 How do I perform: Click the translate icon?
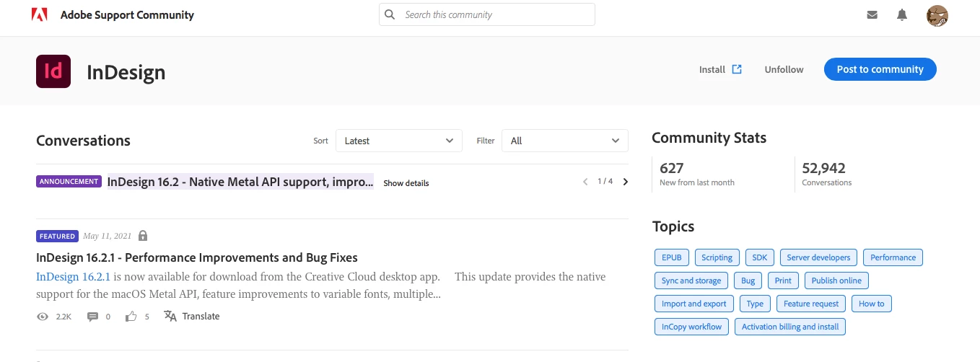click(170, 316)
